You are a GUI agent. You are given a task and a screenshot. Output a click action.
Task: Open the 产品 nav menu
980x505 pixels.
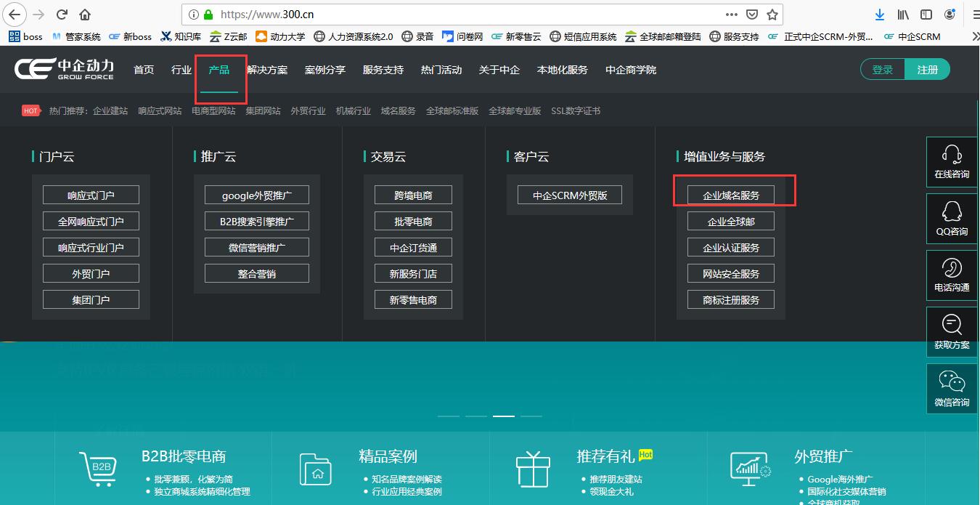219,70
